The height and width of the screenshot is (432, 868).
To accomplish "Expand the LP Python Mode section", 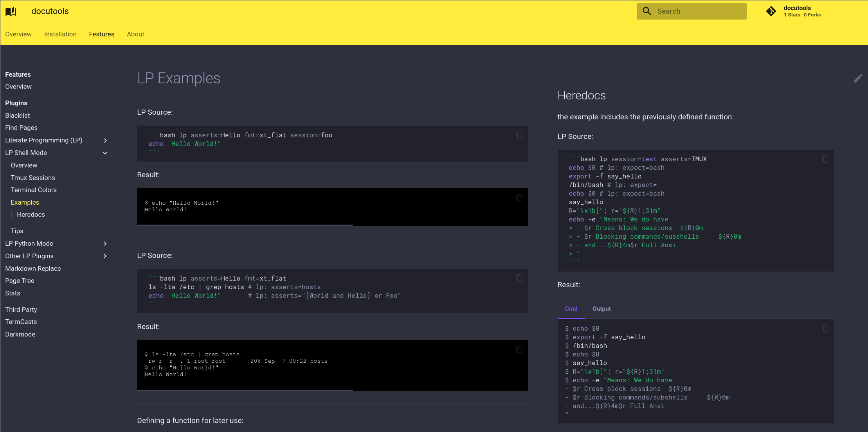I will point(105,243).
